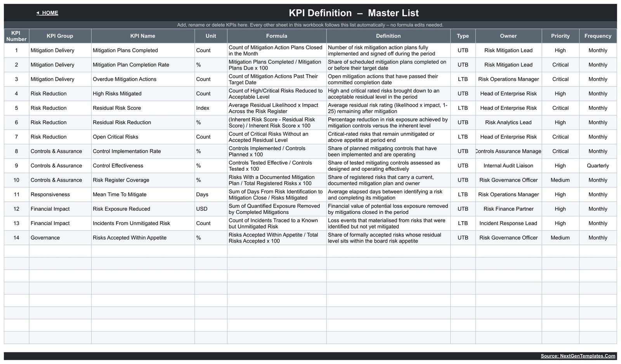
Task: Select the Owner column header
Action: pos(508,36)
